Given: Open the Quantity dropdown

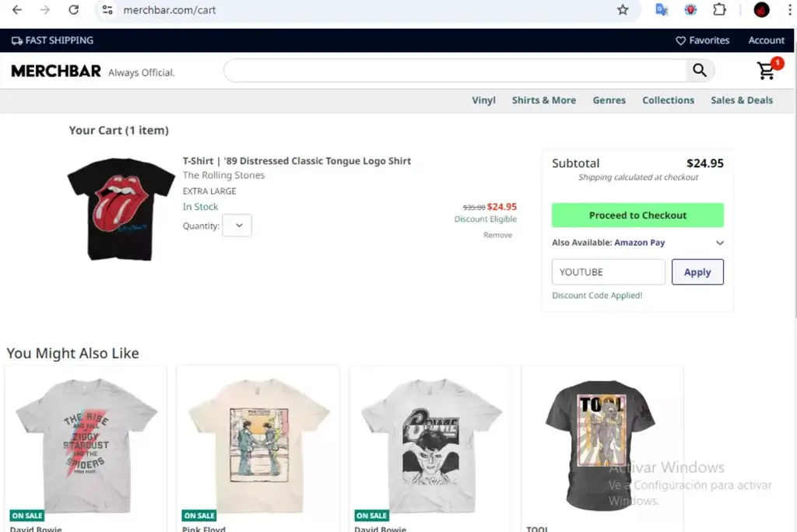Looking at the screenshot, I should click(237, 226).
